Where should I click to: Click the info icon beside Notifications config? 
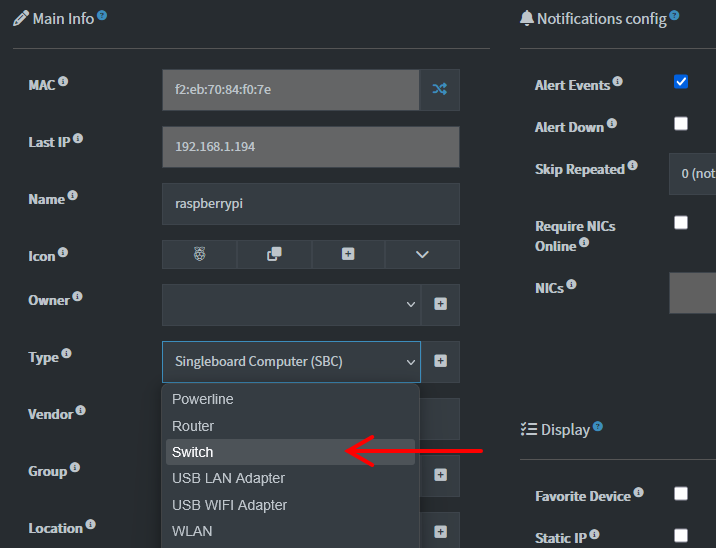[674, 16]
